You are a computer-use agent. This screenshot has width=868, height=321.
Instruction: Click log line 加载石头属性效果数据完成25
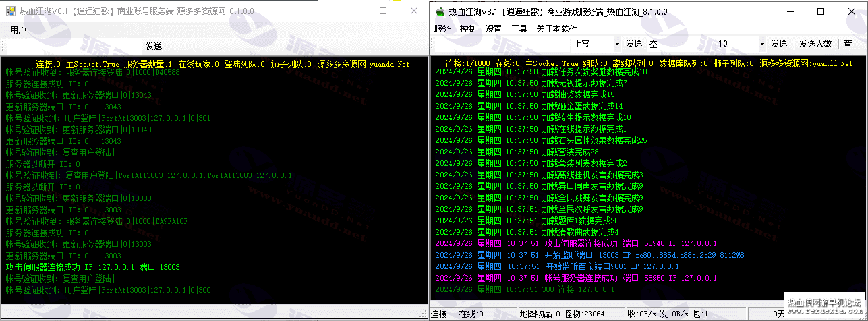click(x=541, y=141)
